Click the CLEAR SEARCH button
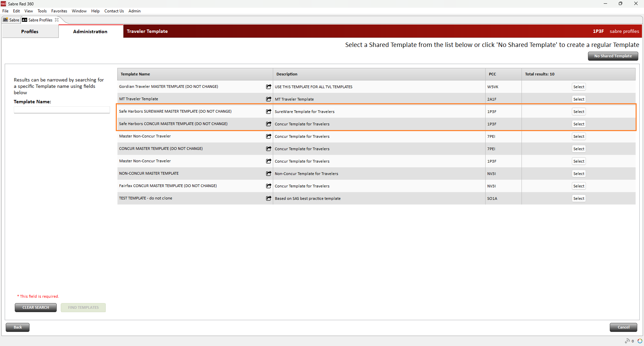This screenshot has width=644, height=346. tap(36, 307)
